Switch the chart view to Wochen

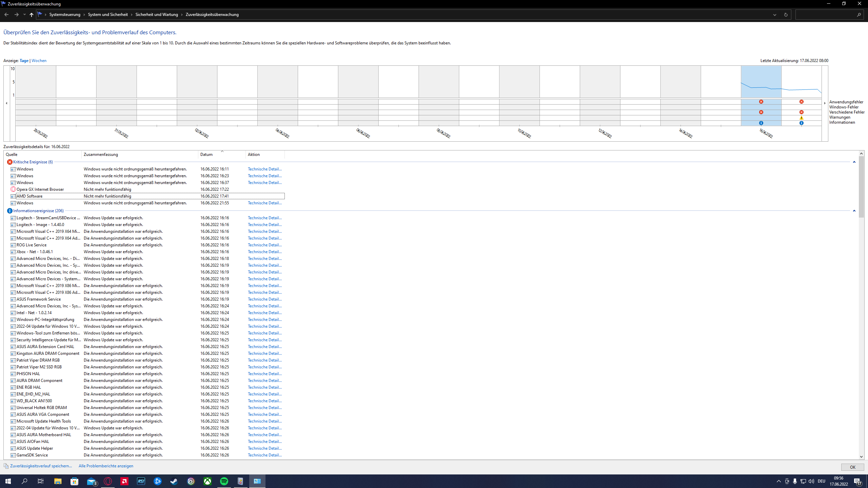tap(39, 61)
